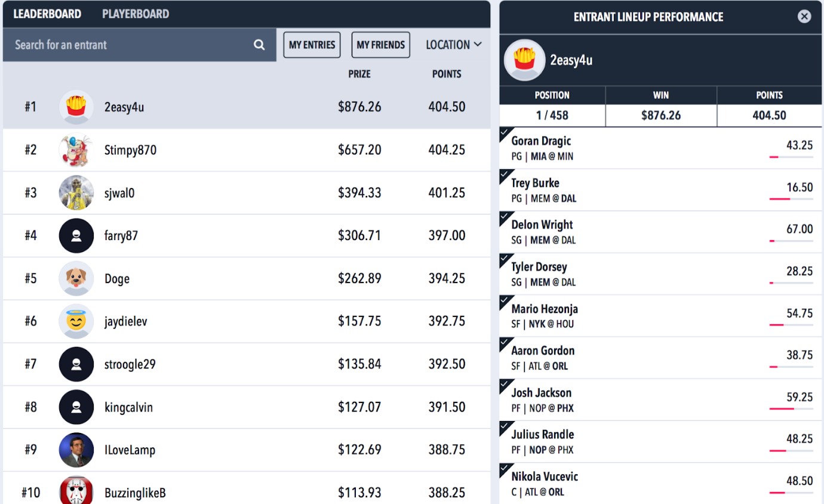824x504 pixels.
Task: Click kingcalvin's default avatar
Action: tap(76, 407)
